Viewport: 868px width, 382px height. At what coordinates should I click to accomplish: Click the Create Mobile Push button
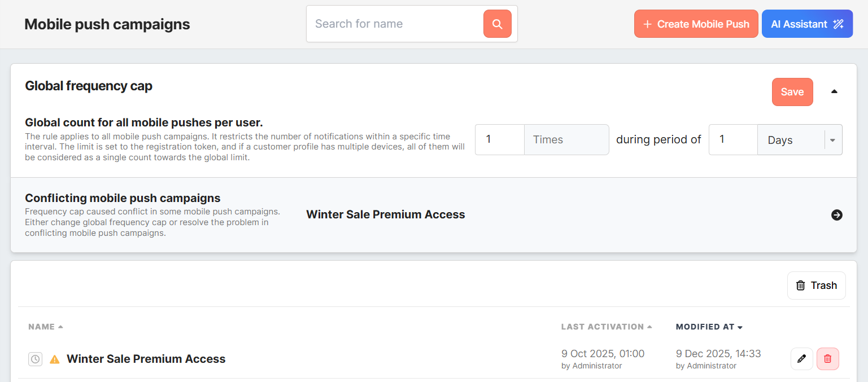(x=696, y=24)
